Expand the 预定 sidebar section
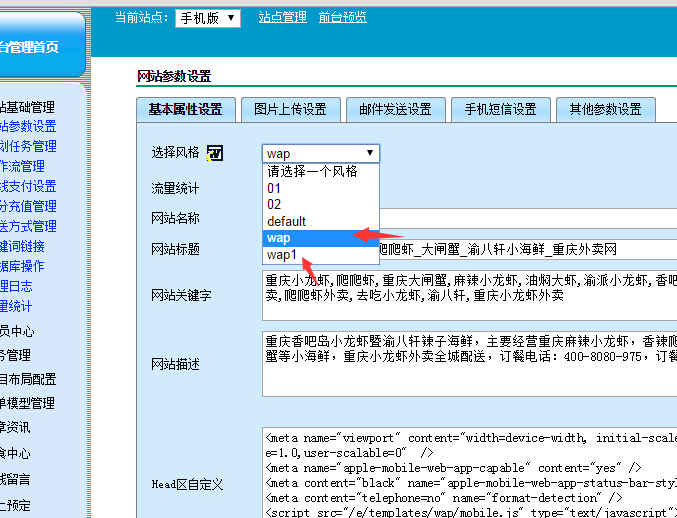The image size is (677, 518). tap(15, 505)
